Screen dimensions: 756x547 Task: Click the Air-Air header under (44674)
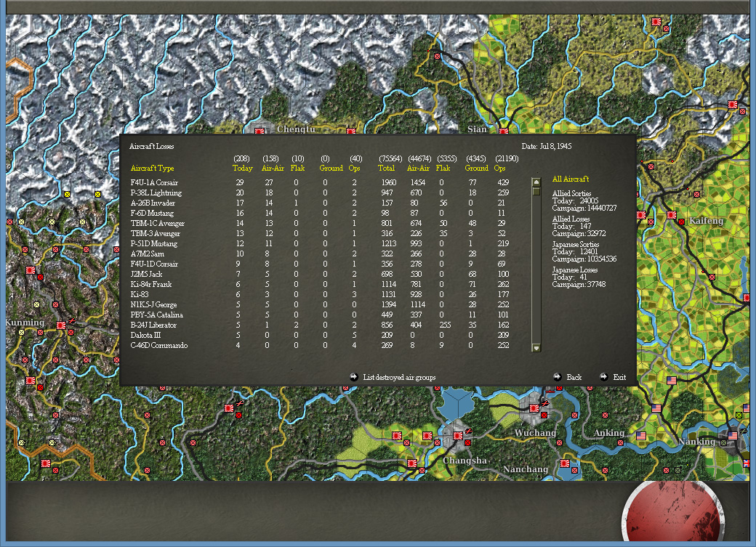coord(418,169)
